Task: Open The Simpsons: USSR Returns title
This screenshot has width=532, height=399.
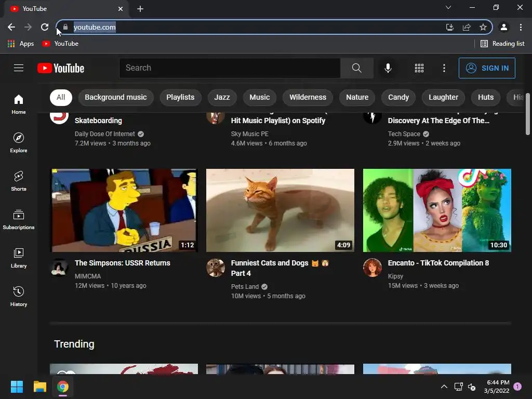Action: [123, 263]
